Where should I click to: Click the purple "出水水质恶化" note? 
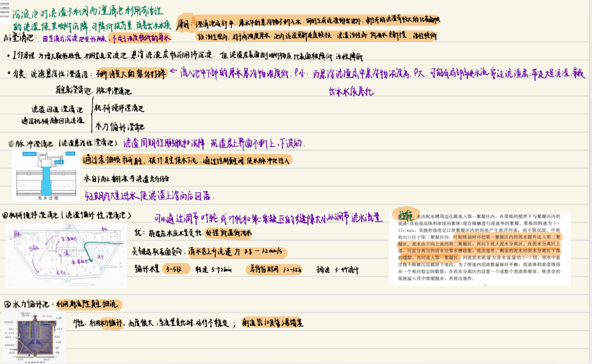tap(351, 92)
